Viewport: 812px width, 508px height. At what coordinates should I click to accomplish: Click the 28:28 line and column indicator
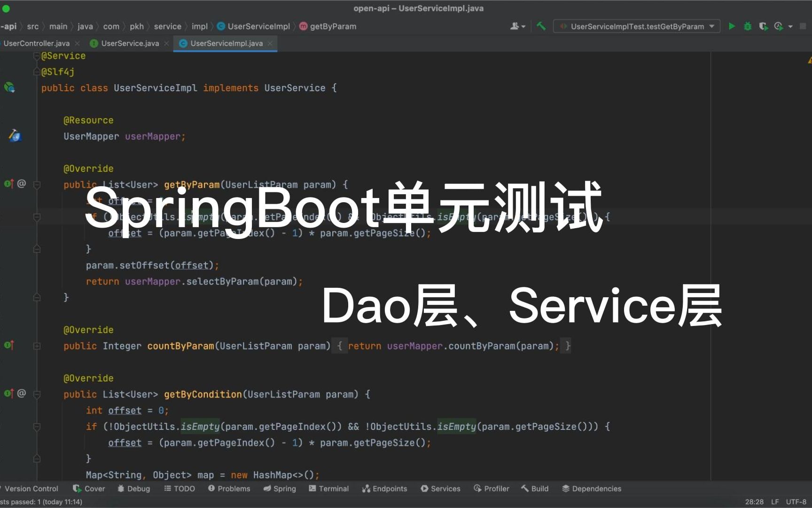click(754, 502)
